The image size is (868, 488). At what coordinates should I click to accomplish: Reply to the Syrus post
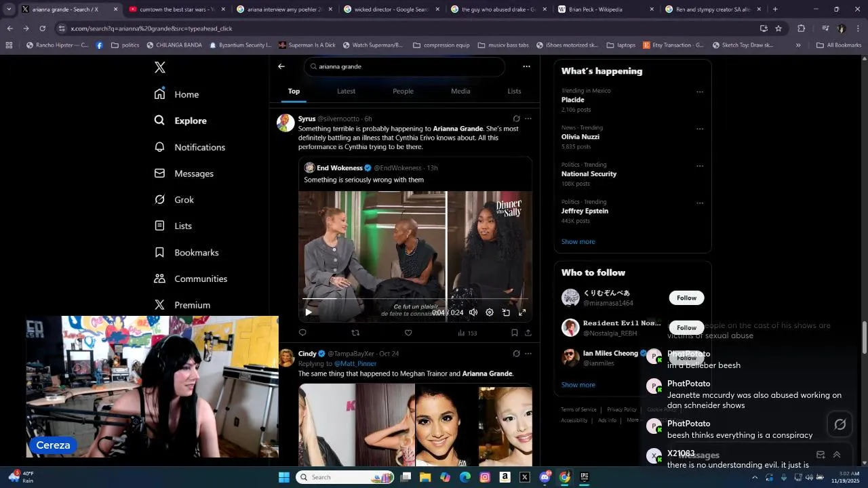(x=302, y=333)
